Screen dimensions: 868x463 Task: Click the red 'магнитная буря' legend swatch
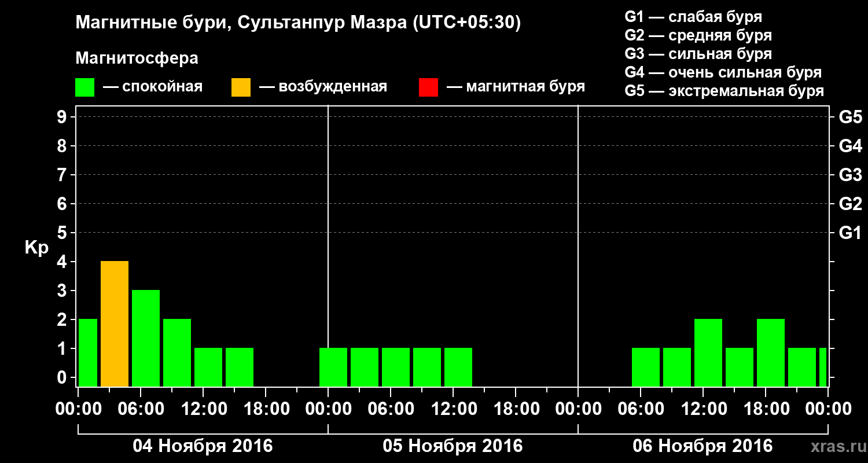coord(428,87)
